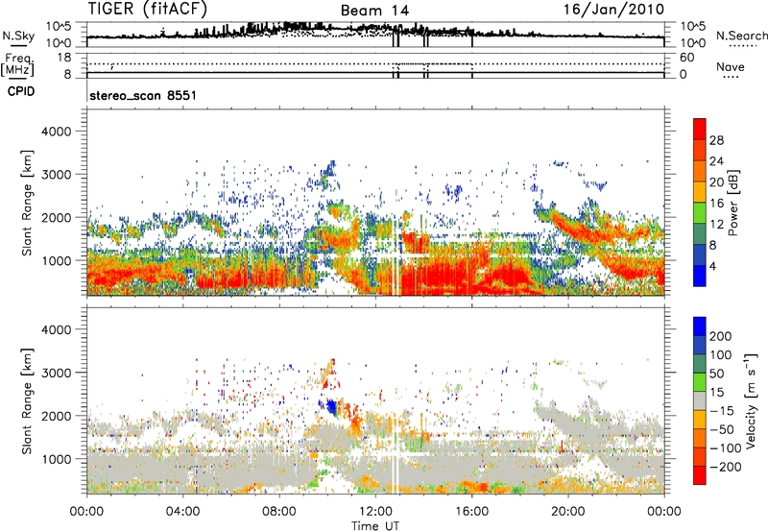Screen dimensions: 768x532
Task: Click the 'Time UT' axis label
Action: [375, 526]
